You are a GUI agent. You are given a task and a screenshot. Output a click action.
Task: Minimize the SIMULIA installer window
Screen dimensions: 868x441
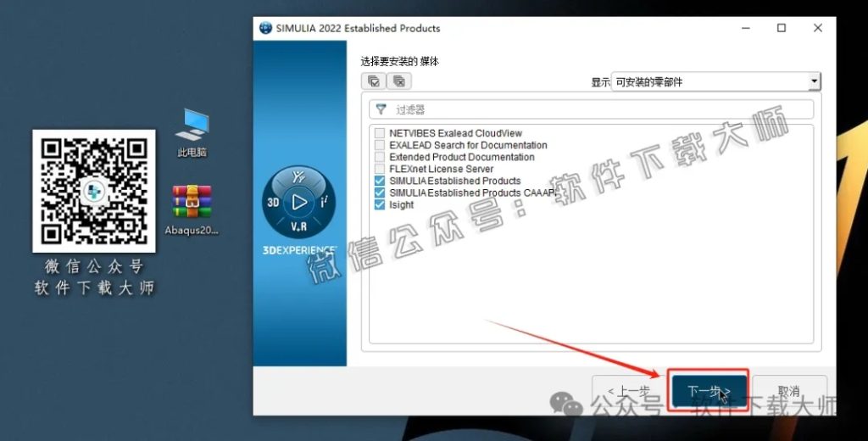pyautogui.click(x=745, y=28)
